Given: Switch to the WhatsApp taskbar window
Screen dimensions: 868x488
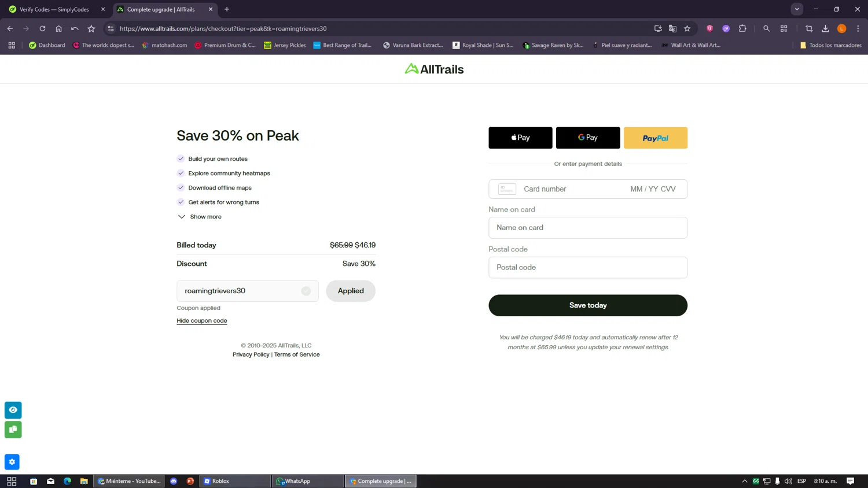Looking at the screenshot, I should 308,481.
